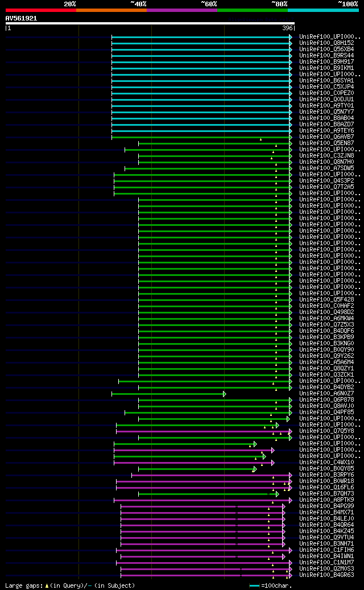Image resolution: width=364 pixels, height=590 pixels.
Task: Select the UniRef100_Q8AVJ0 label
Action: 326,406
